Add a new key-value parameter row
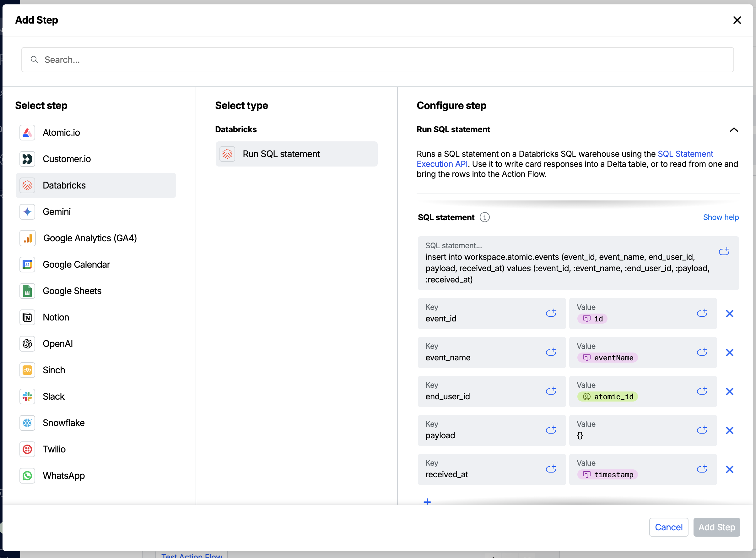Image resolution: width=756 pixels, height=558 pixels. click(x=427, y=501)
